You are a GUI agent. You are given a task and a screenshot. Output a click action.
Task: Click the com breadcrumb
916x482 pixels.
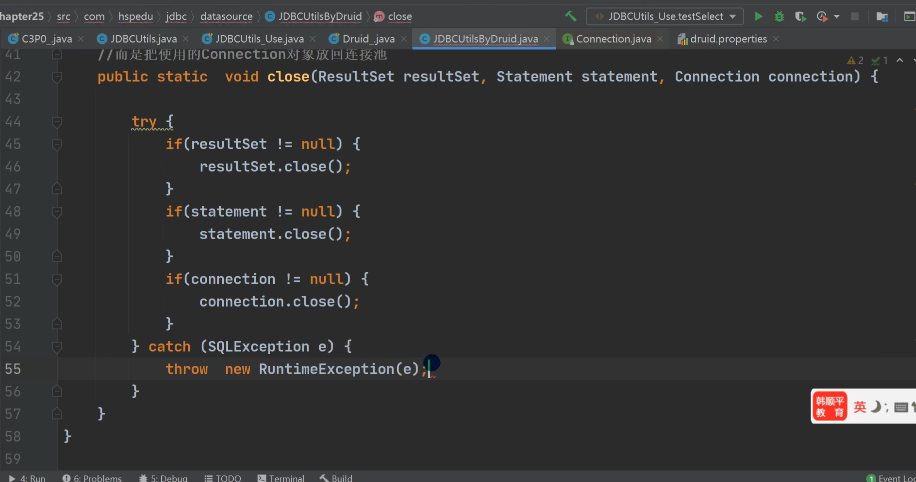coord(94,16)
